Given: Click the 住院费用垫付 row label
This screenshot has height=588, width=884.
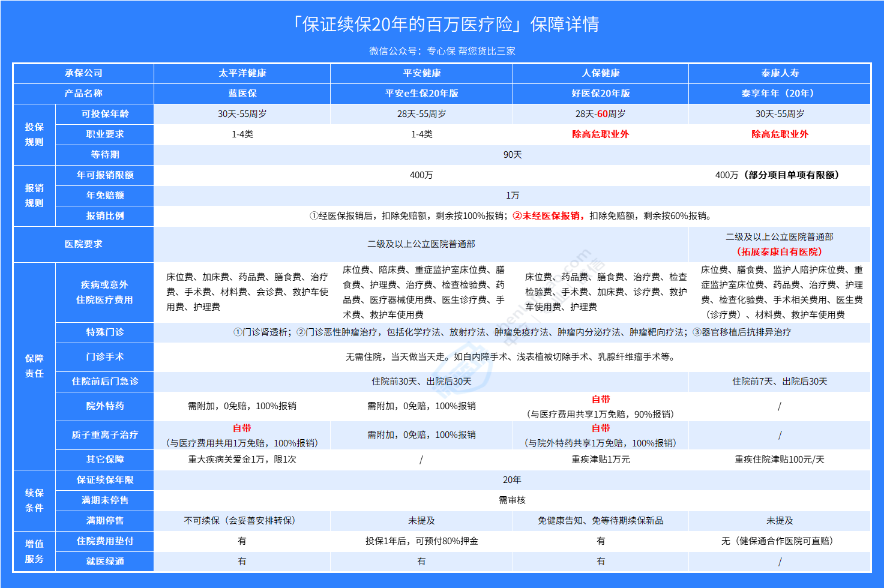Looking at the screenshot, I should (x=105, y=541).
